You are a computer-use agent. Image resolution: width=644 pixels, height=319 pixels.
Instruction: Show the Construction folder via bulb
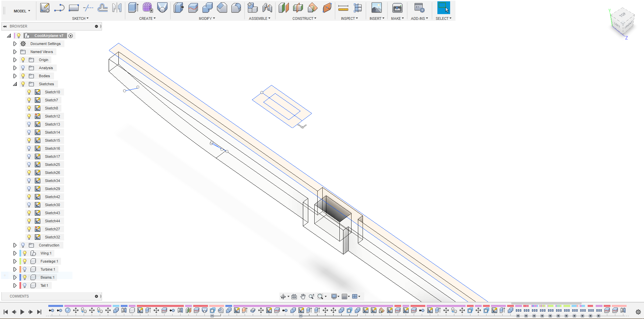pos(23,245)
